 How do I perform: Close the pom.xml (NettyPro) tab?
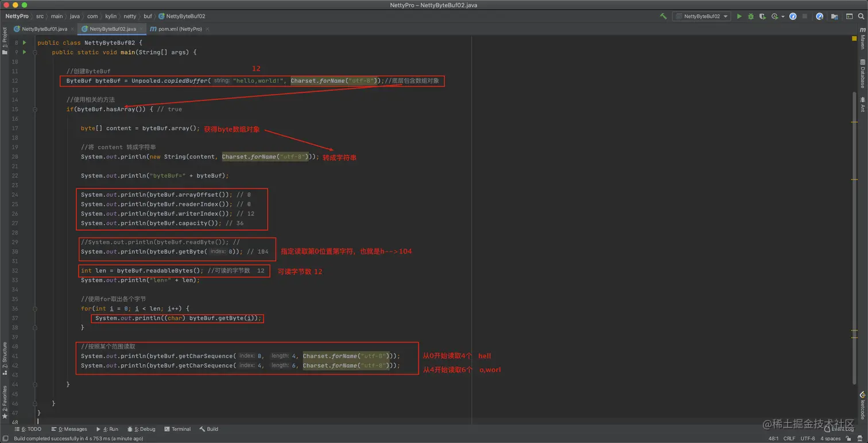pyautogui.click(x=207, y=29)
